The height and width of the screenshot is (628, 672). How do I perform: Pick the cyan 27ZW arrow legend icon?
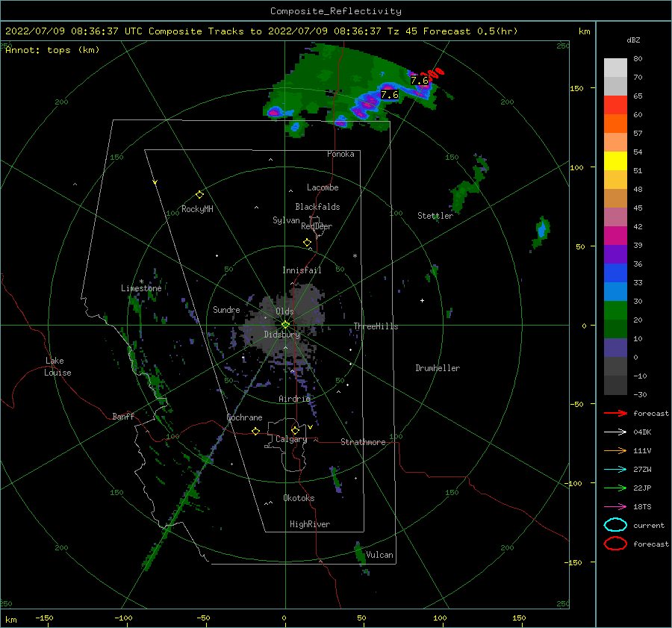[x=615, y=470]
